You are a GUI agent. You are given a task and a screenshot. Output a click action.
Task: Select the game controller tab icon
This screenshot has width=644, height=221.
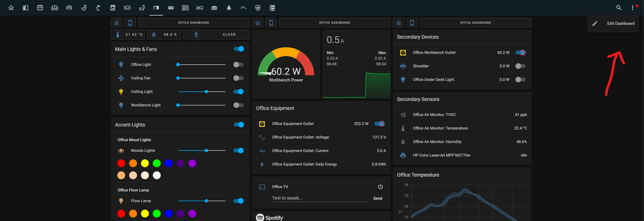[127, 8]
